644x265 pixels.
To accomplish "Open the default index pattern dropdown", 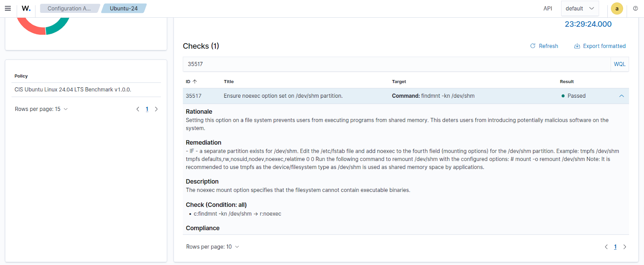I will click(580, 8).
